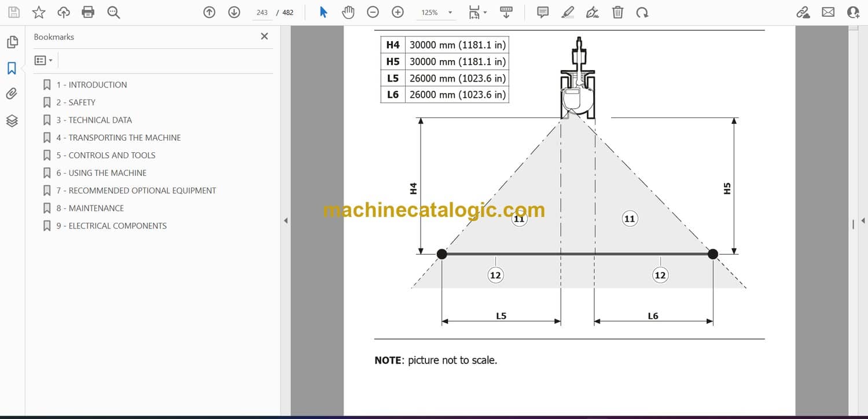Activate the Selection arrow tool

click(323, 12)
